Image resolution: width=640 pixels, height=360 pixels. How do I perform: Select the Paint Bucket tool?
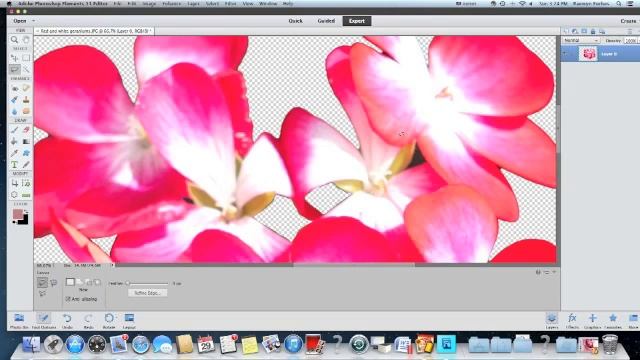click(14, 141)
